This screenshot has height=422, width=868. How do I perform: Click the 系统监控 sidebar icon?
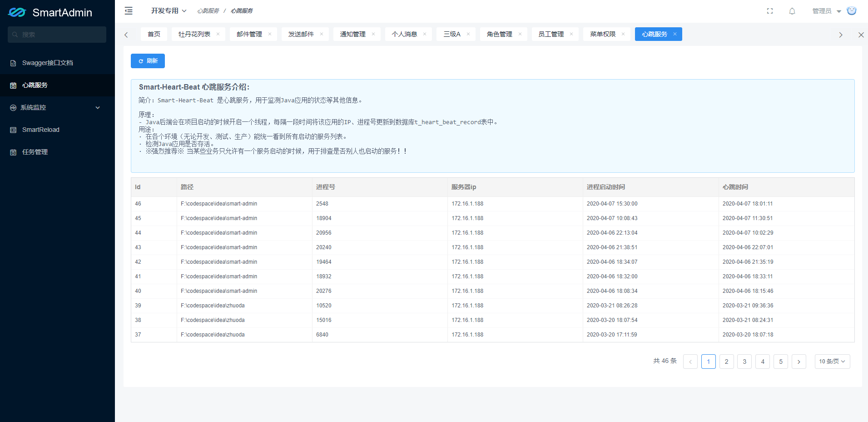coord(13,108)
